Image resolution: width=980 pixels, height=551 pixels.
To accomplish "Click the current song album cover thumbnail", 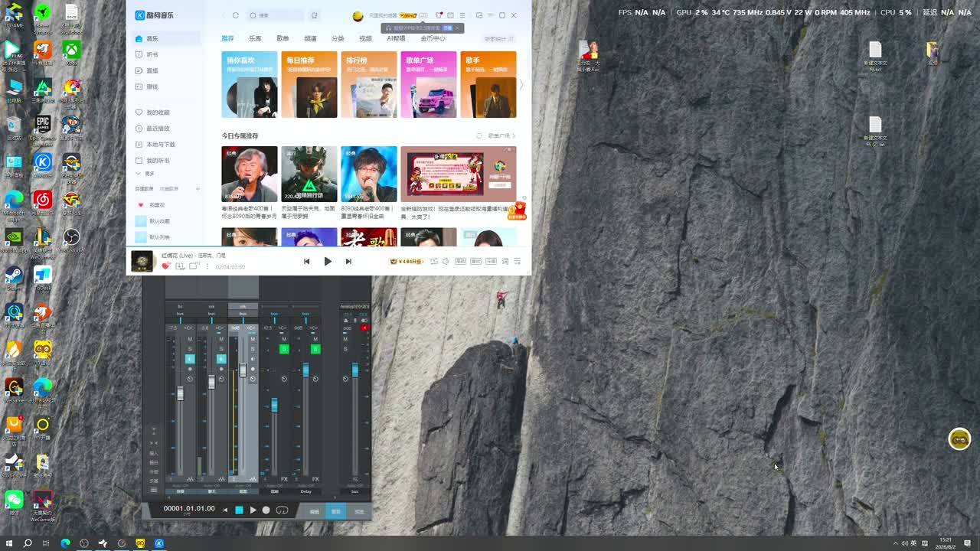I will [142, 261].
